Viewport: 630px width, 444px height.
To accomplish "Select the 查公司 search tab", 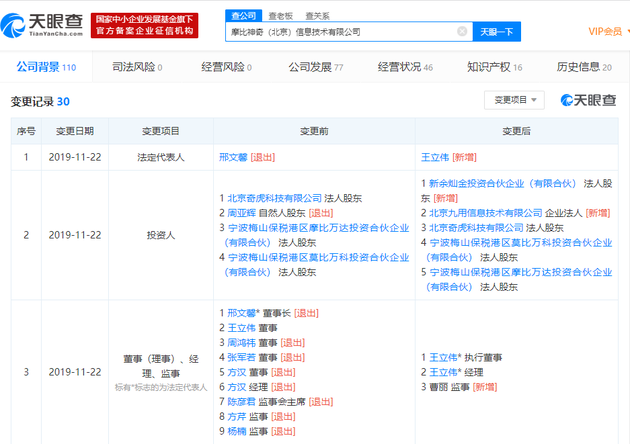I will [x=242, y=16].
